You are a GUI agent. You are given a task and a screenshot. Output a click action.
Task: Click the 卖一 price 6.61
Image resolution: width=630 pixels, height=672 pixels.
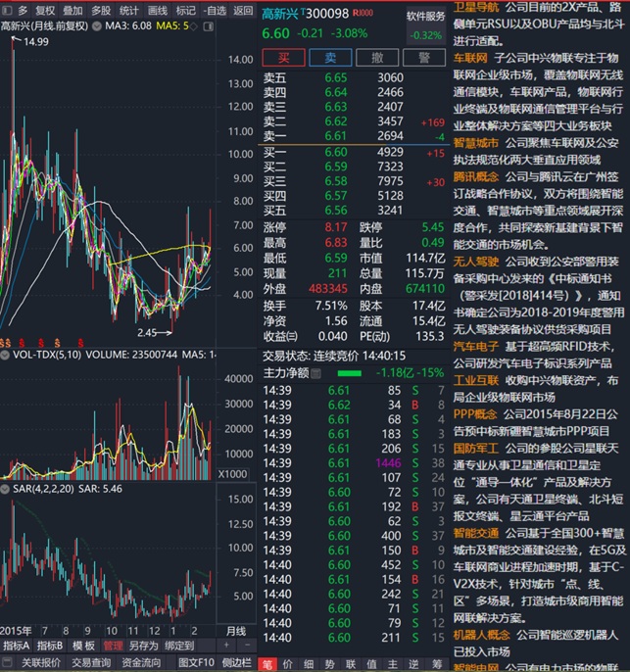click(335, 136)
